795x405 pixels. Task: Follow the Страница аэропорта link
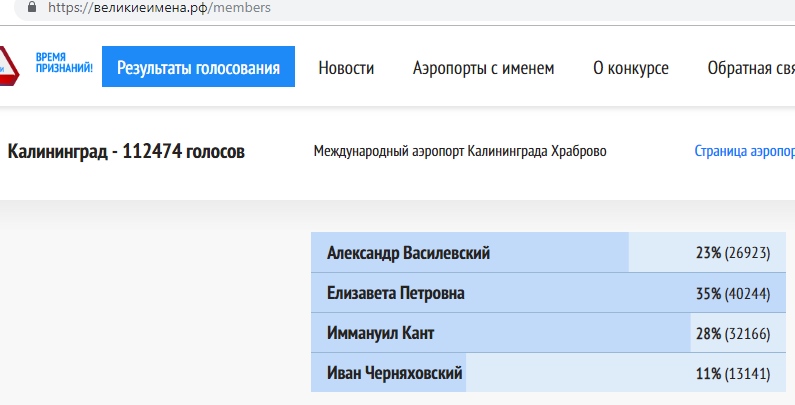click(x=744, y=152)
